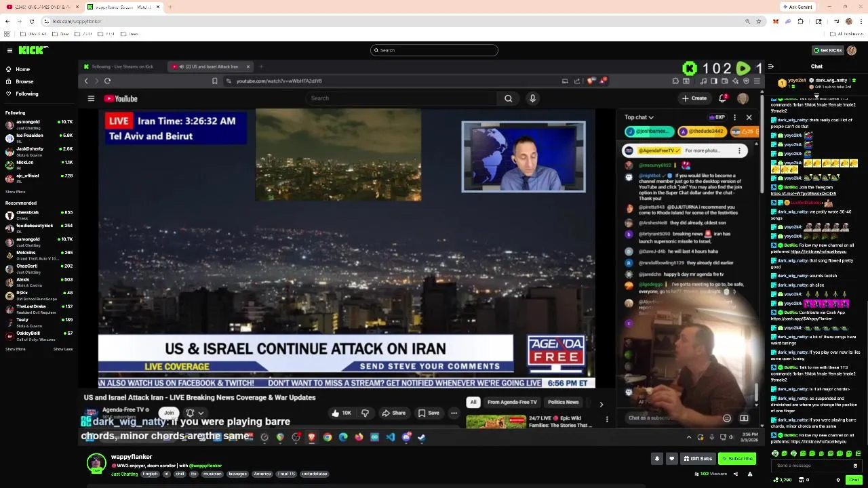Open Epic Wild Families video thumbnail
The image size is (868, 488).
coord(496,422)
